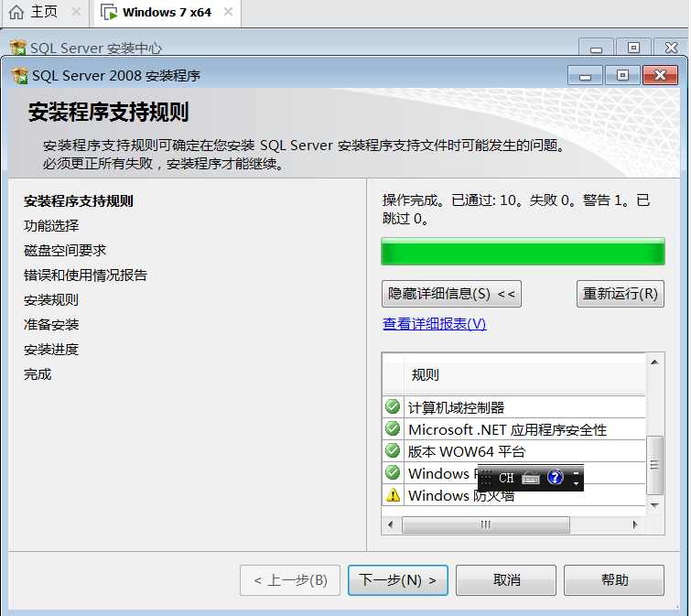
Task: Select the 安装进度 step
Action: click(51, 350)
